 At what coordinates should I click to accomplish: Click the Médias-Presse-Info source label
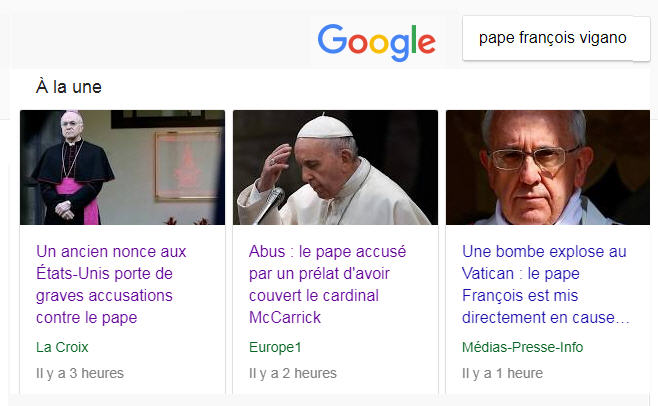[522, 347]
